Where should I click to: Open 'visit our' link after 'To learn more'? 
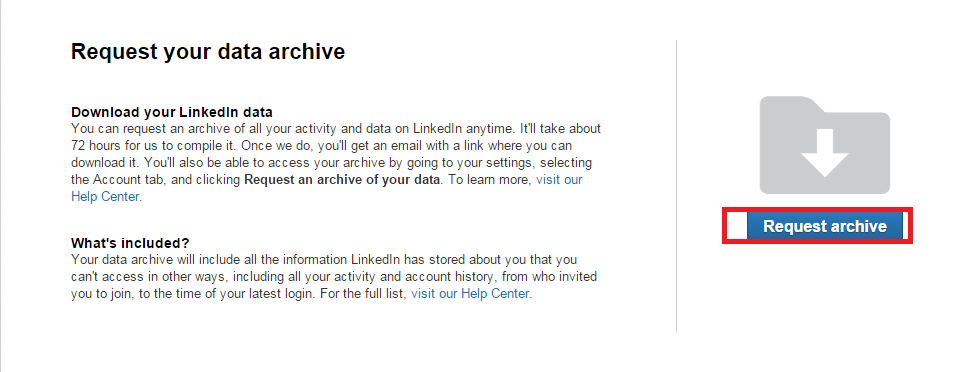[559, 180]
